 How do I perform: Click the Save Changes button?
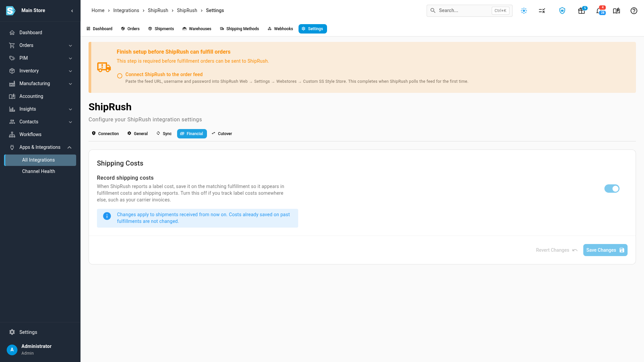(605, 250)
